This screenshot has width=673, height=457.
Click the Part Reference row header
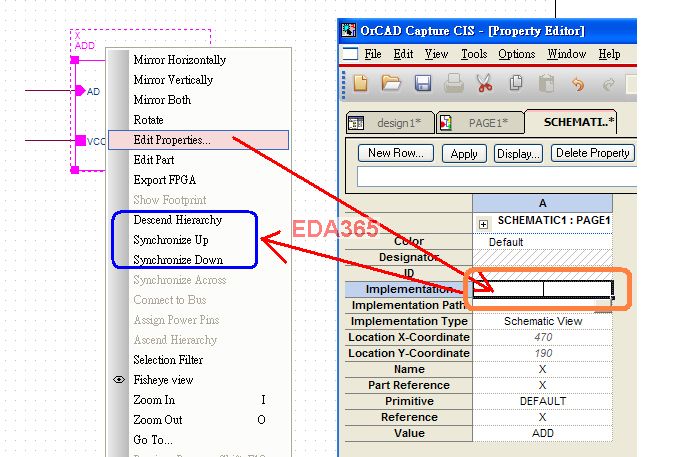(x=409, y=385)
